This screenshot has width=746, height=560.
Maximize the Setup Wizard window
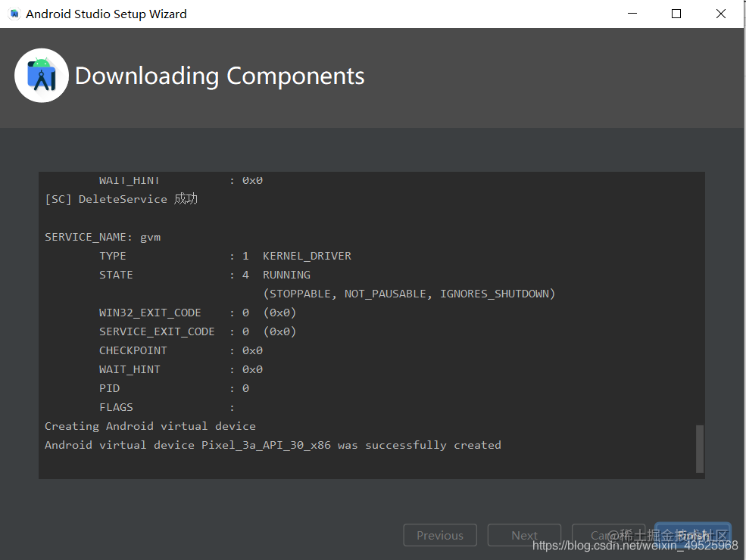click(676, 14)
